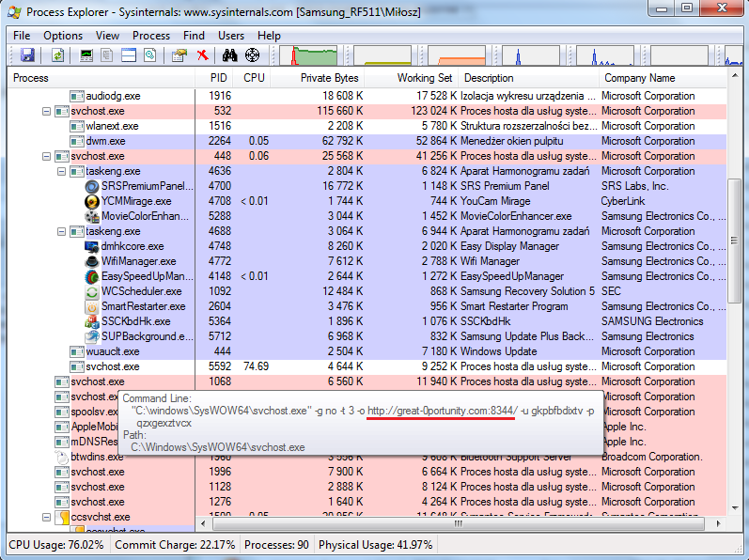This screenshot has height=560, width=749.
Task: Click the Save toolbar icon
Action: (27, 55)
